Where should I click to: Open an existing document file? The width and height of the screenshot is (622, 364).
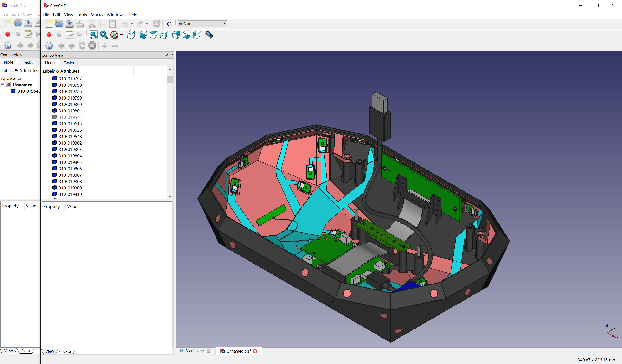click(x=59, y=23)
